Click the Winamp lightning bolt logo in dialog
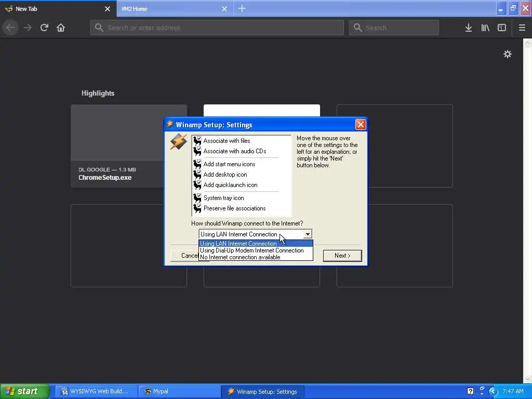 (x=179, y=141)
